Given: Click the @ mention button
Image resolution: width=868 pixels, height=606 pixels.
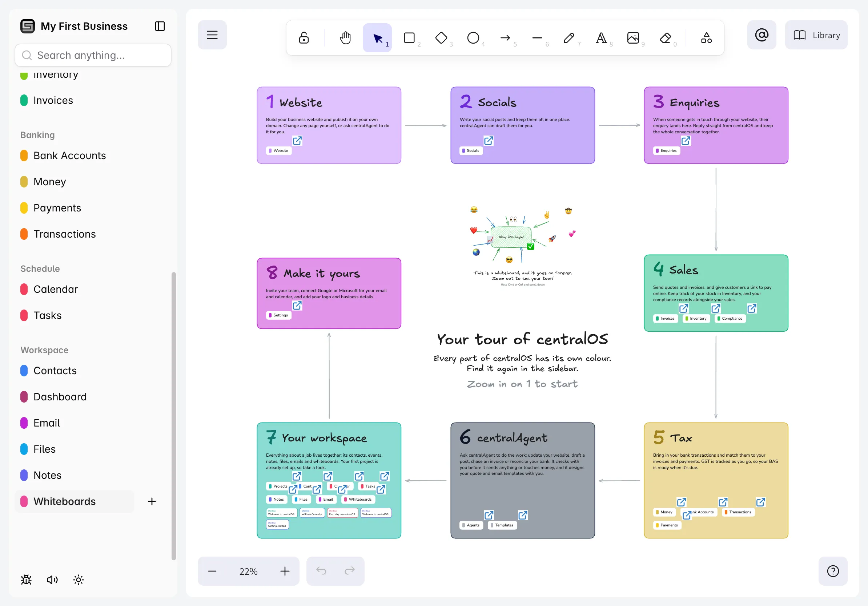Looking at the screenshot, I should pyautogui.click(x=761, y=35).
